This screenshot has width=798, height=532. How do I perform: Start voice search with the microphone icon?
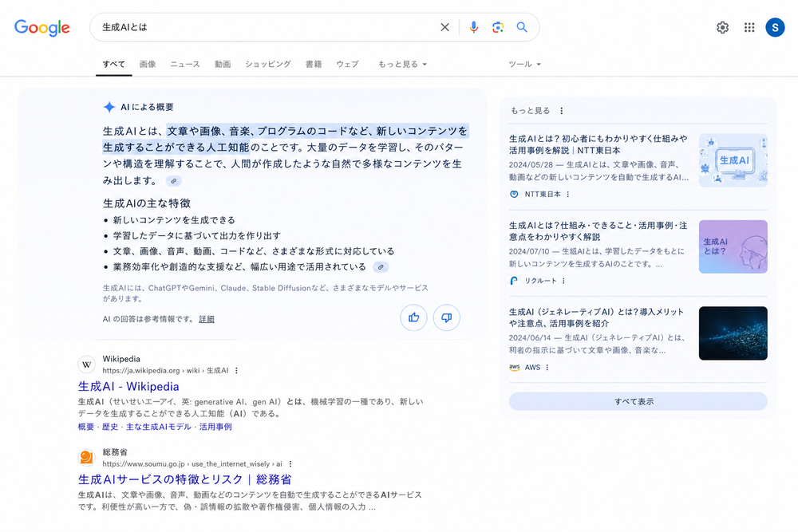point(474,27)
